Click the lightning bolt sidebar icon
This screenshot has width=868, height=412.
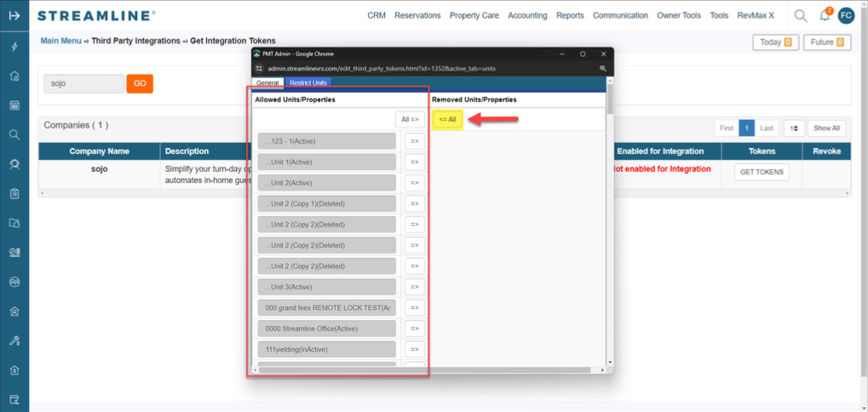click(14, 47)
